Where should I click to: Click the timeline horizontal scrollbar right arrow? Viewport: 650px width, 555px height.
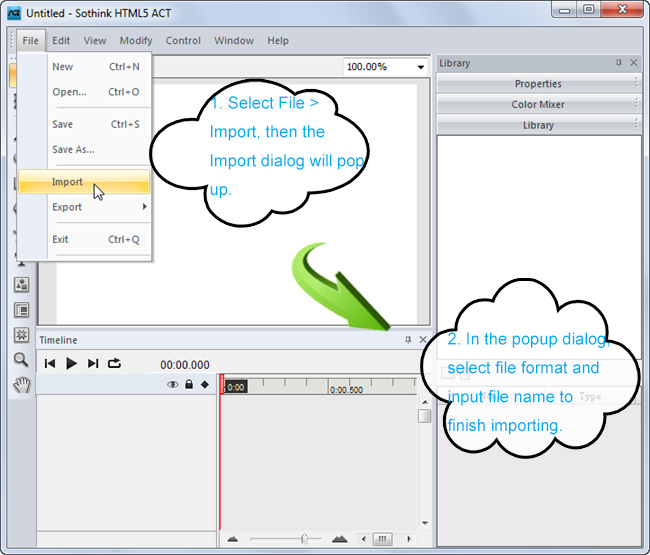(409, 539)
